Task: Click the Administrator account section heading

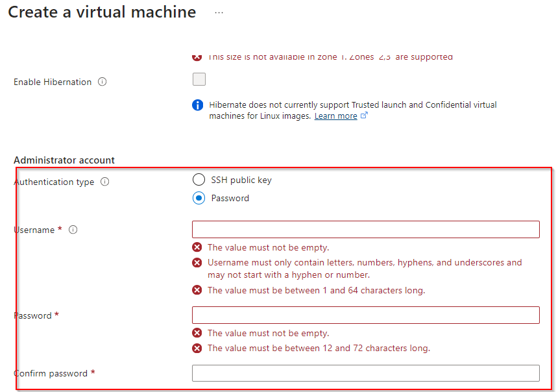Action: [x=64, y=160]
